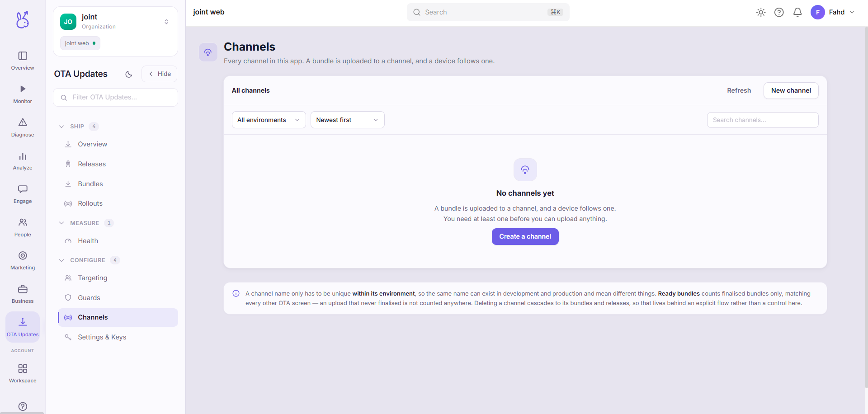Open the organization switcher chevrons
This screenshot has width=868, height=414.
166,22
